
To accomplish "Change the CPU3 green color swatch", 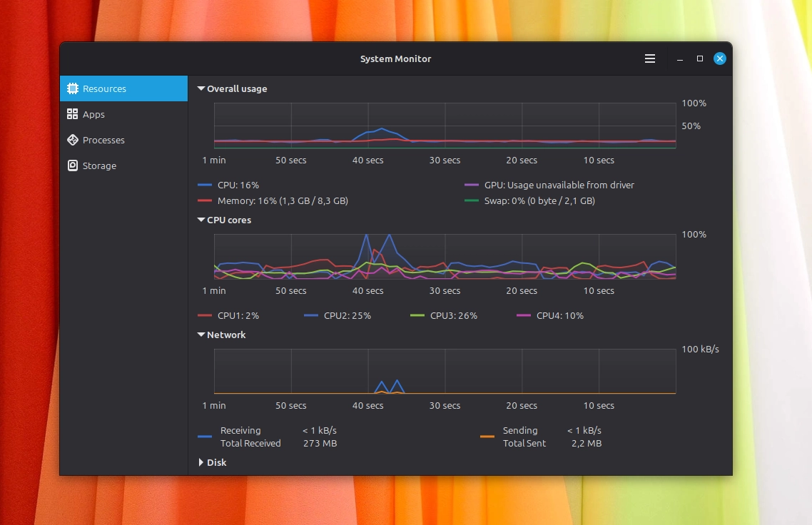I will pos(417,315).
